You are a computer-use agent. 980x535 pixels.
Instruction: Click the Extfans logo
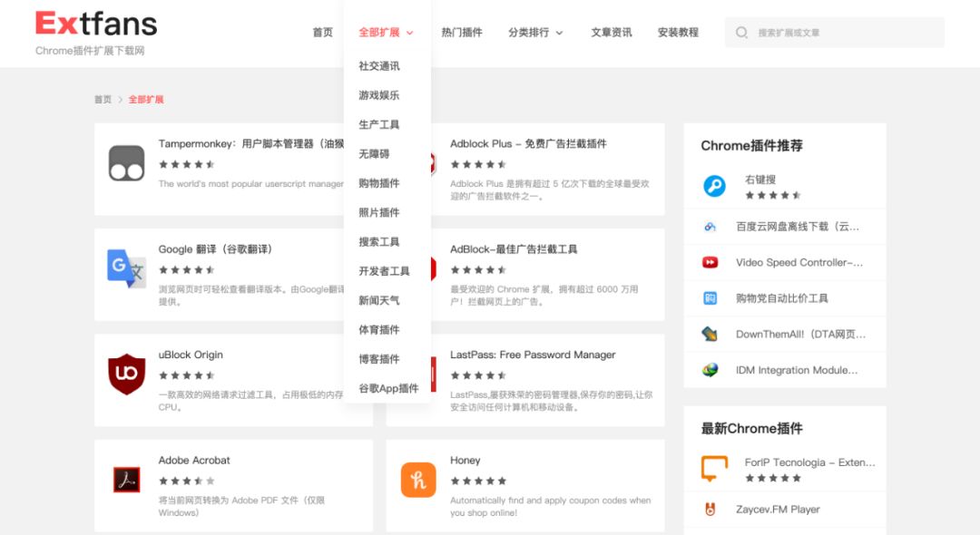95,25
